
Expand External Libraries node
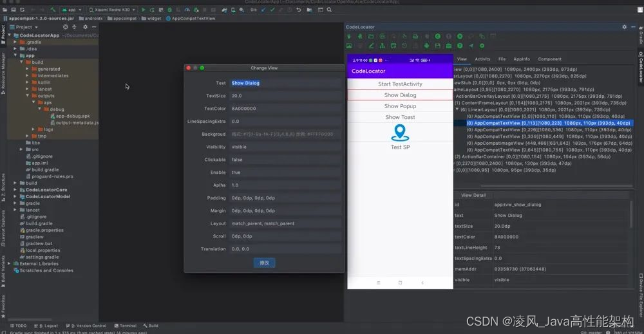pos(9,263)
